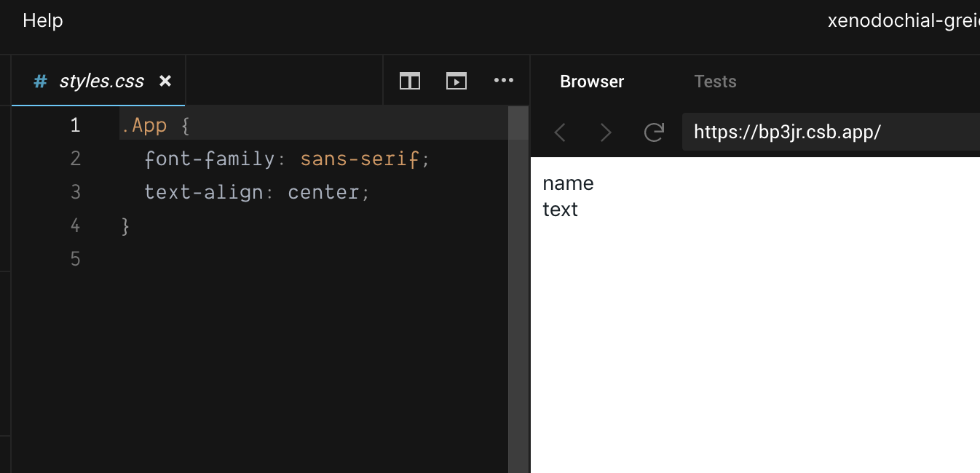
Task: Click the forward navigation arrow
Action: click(x=606, y=132)
